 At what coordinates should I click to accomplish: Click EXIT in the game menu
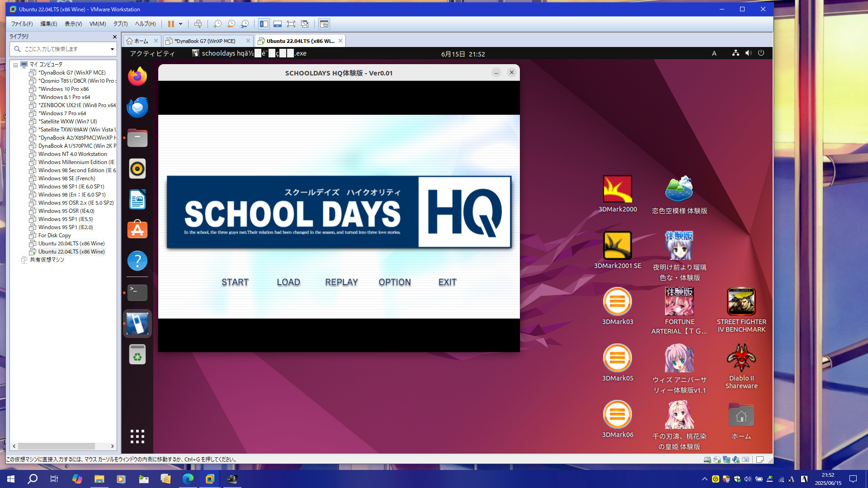[x=448, y=282]
